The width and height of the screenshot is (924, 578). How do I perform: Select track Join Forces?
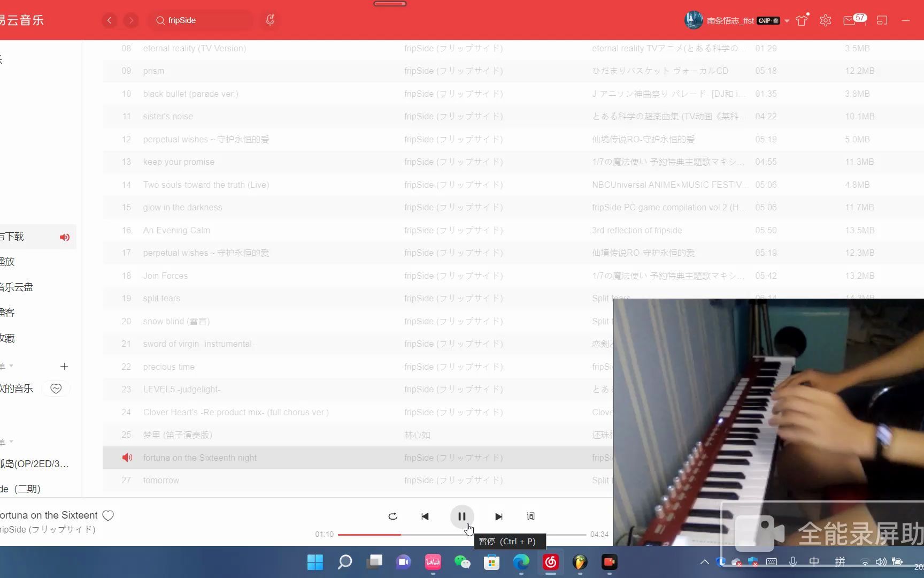pyautogui.click(x=165, y=276)
